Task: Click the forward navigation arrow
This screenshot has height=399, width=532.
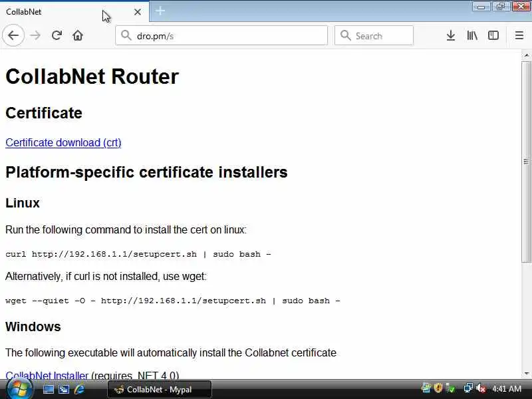Action: pos(35,35)
